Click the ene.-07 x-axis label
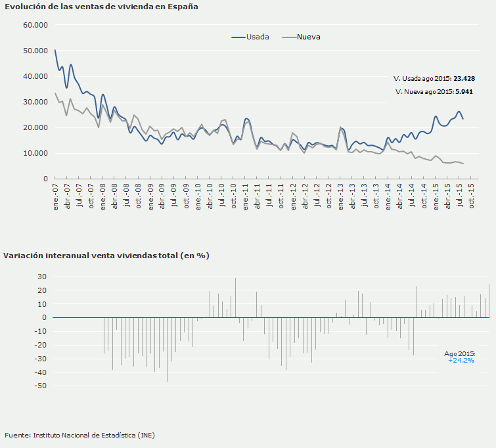The height and width of the screenshot is (448, 496). [x=56, y=196]
